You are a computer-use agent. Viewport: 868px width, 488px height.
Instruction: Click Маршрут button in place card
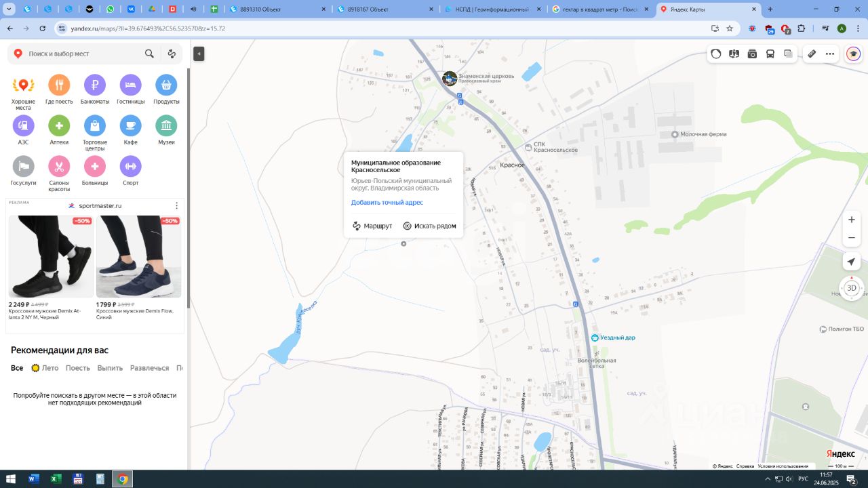[x=372, y=226]
